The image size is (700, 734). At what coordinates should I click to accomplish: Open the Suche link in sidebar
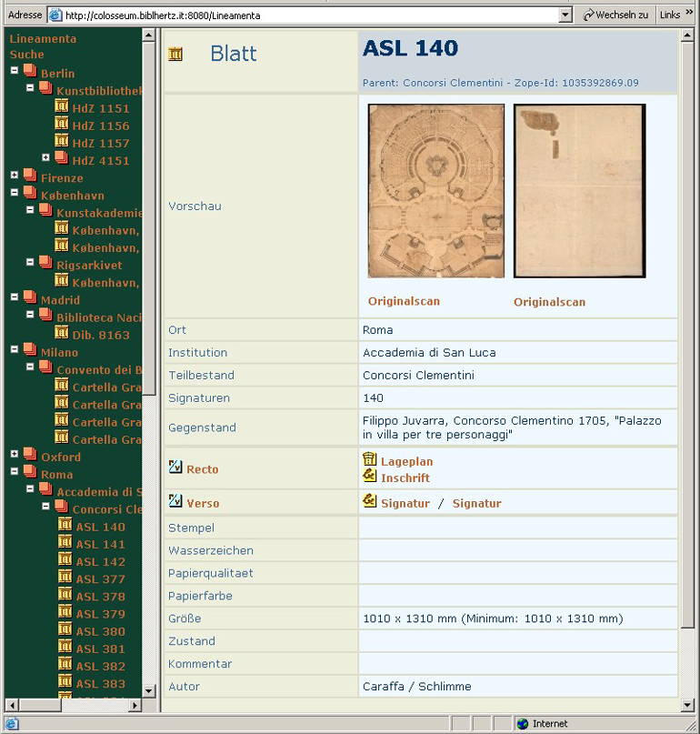26,55
